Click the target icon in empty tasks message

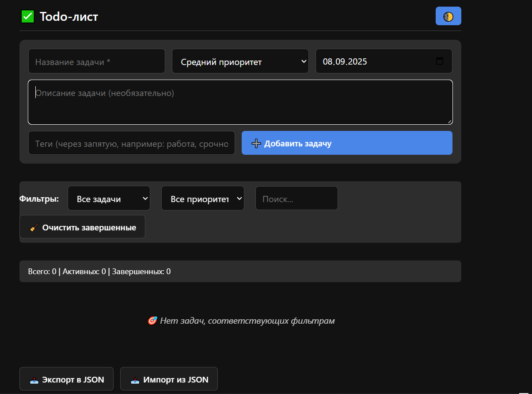(x=152, y=321)
